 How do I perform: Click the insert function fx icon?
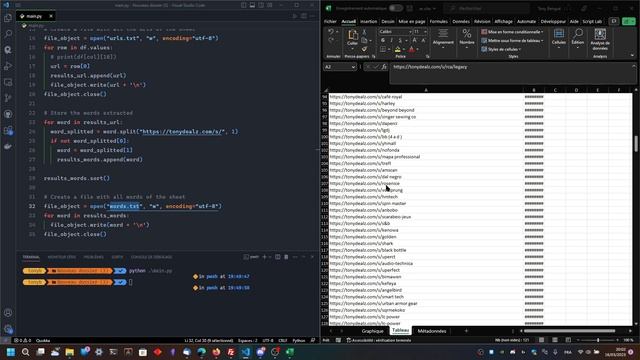click(384, 67)
